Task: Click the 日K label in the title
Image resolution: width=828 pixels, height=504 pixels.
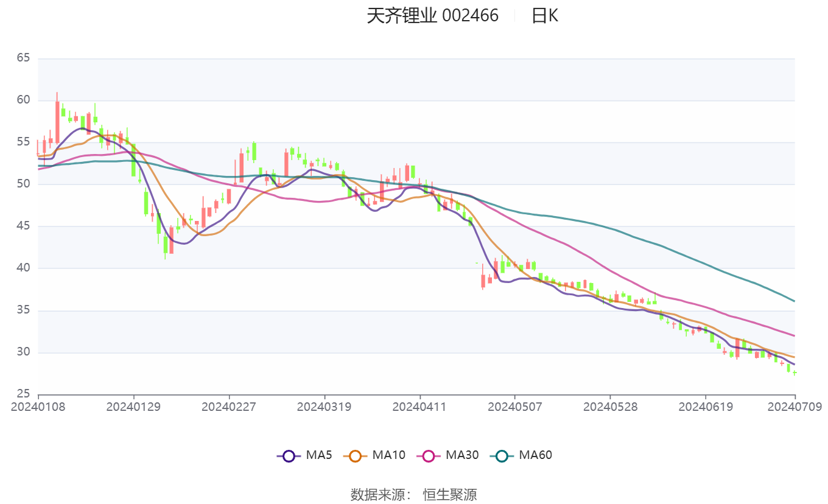Action: pyautogui.click(x=544, y=15)
